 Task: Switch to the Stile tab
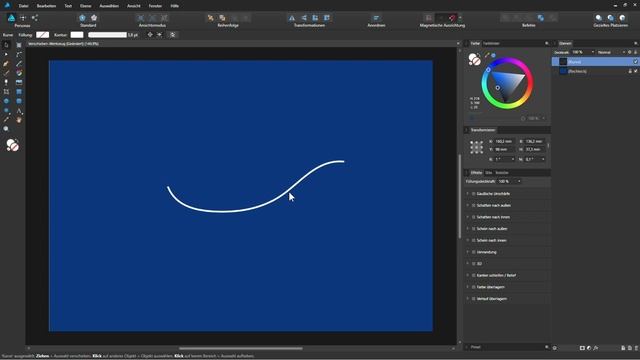(x=489, y=173)
